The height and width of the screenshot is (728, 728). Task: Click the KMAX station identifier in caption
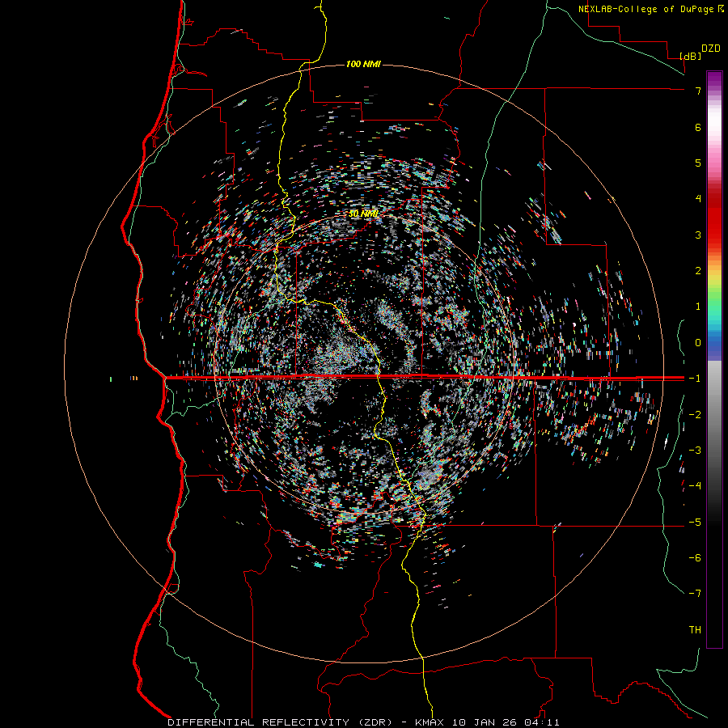tap(430, 722)
